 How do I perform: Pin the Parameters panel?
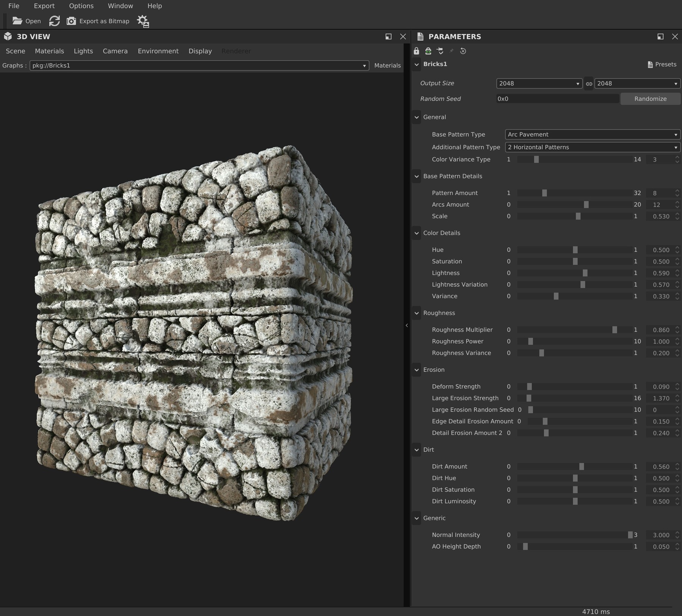(452, 51)
